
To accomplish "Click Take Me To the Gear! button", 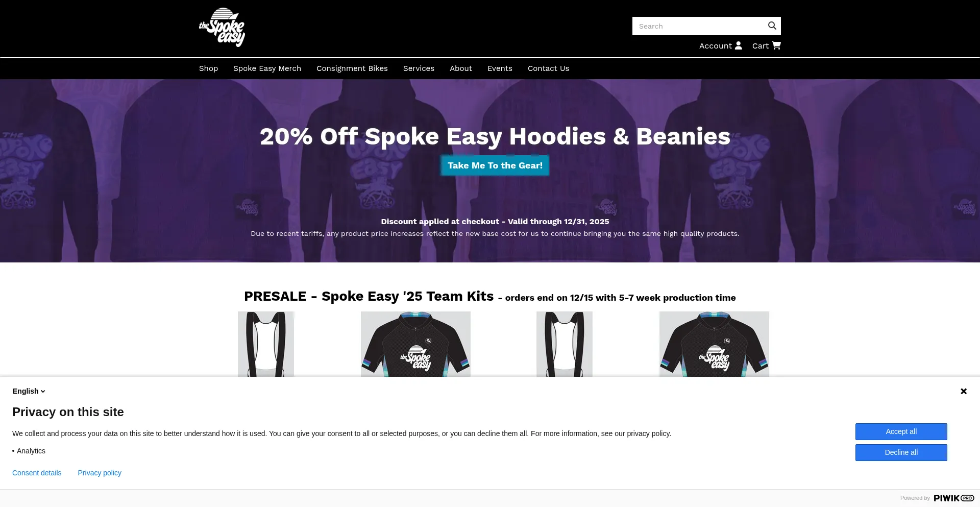I will 495,165.
